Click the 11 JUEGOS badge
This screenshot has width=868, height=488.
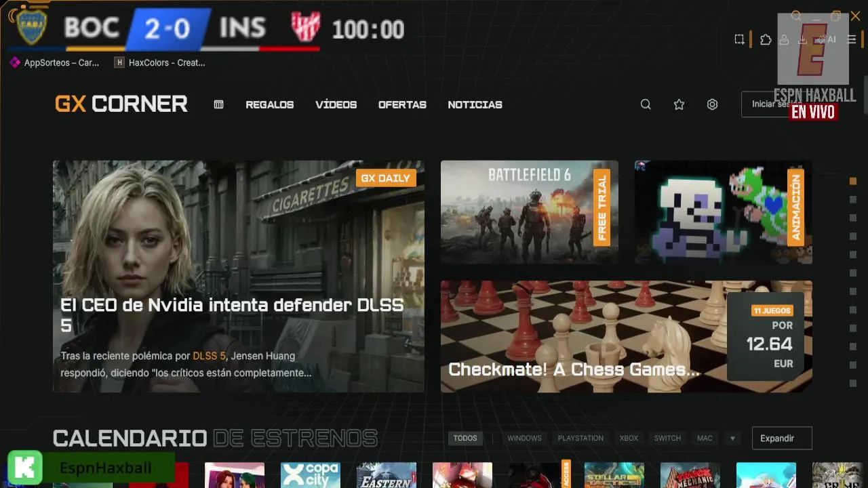click(772, 310)
